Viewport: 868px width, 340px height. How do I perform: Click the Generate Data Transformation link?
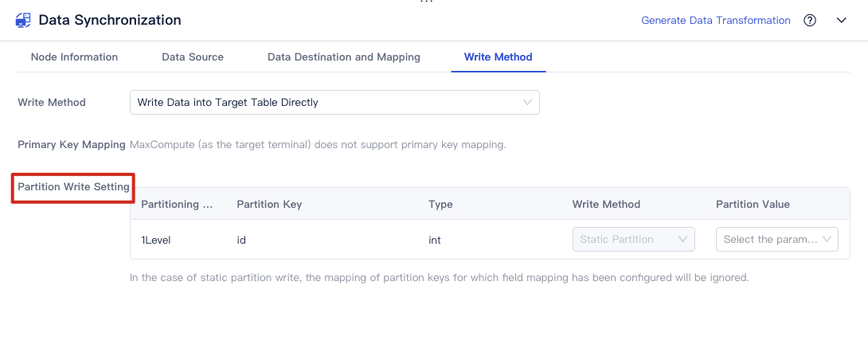(715, 21)
